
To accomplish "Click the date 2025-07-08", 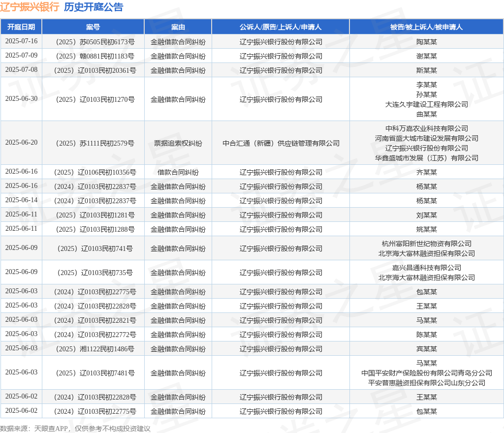I will pyautogui.click(x=21, y=69).
